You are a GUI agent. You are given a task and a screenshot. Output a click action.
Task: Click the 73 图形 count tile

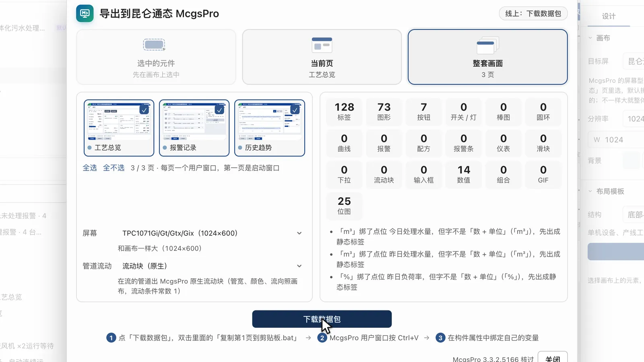point(384,111)
